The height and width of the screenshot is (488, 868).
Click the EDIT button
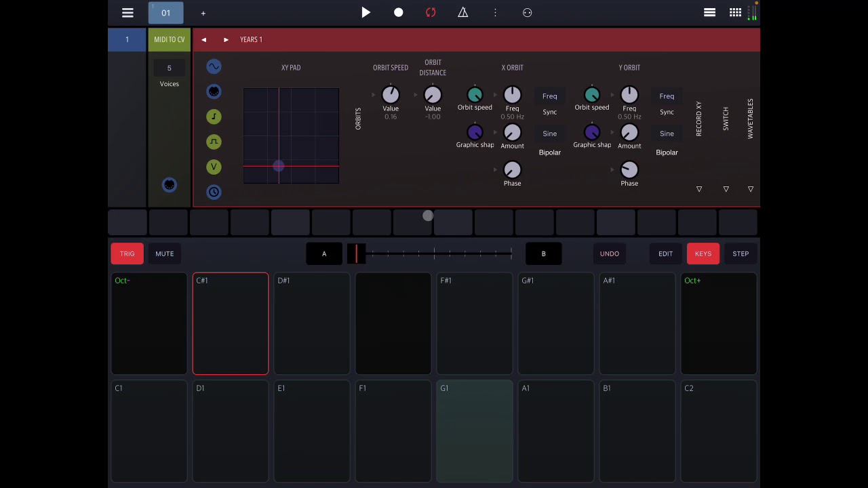pos(666,253)
